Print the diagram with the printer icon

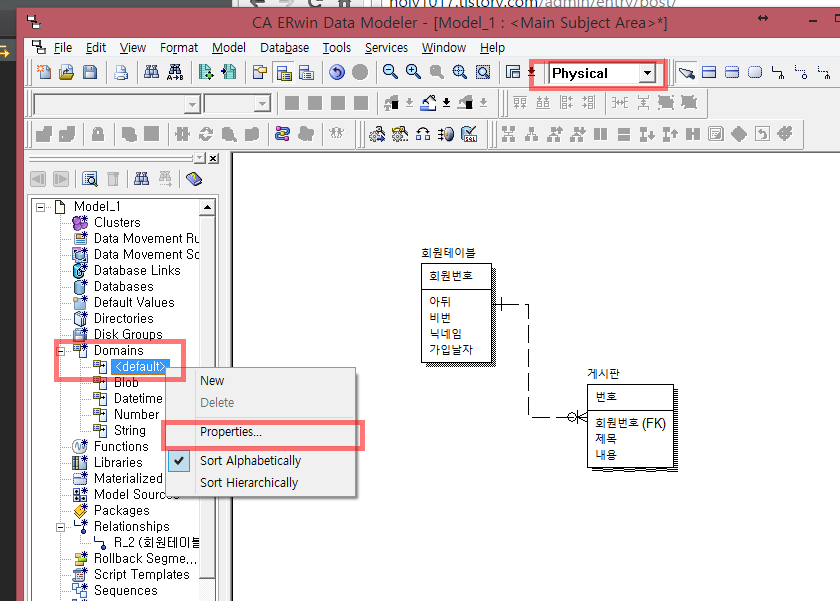point(121,72)
